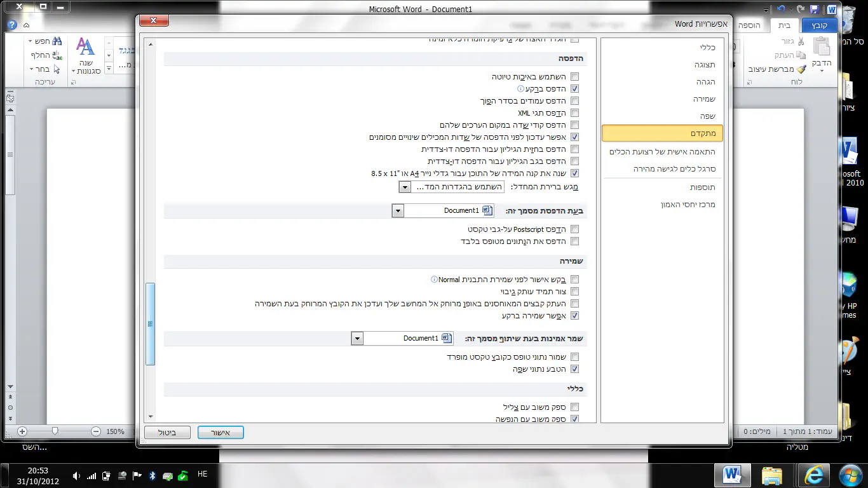Click the Format Painter brush icon
Image resolution: width=868 pixels, height=488 pixels.
[x=801, y=69]
